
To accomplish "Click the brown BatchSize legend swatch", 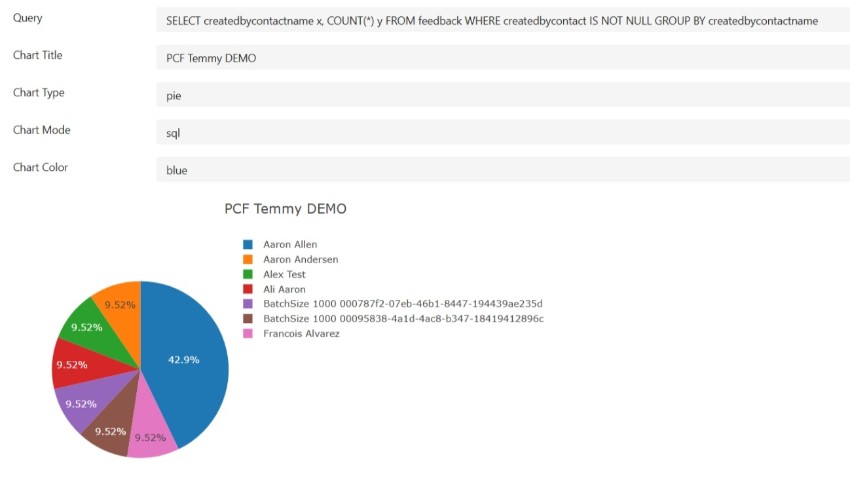I will [x=248, y=319].
